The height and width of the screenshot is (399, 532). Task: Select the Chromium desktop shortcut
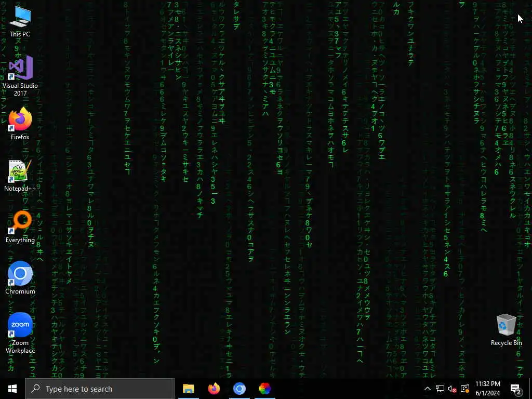click(20, 278)
